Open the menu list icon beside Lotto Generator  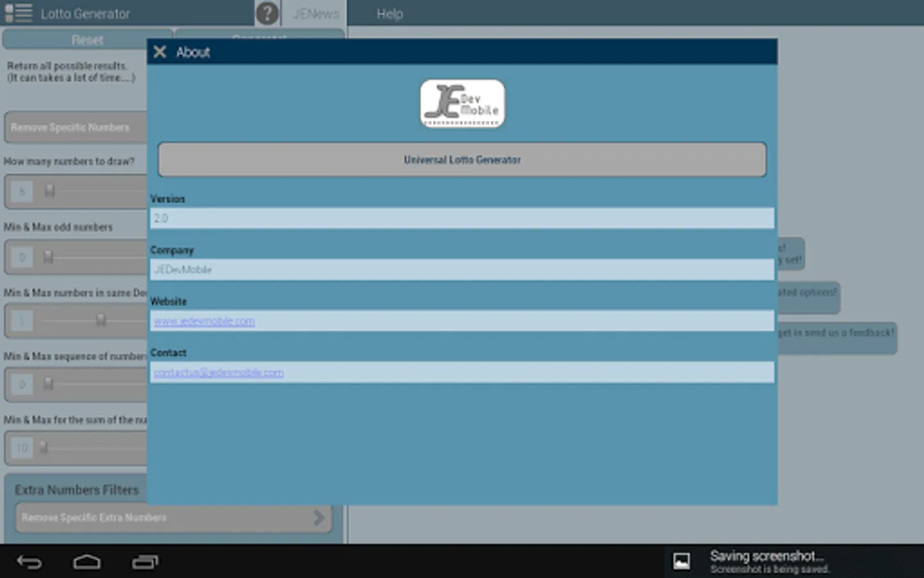19,13
